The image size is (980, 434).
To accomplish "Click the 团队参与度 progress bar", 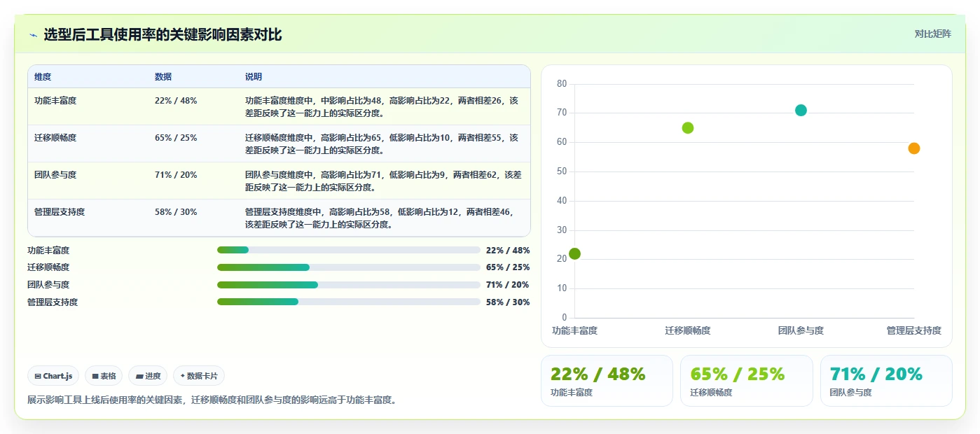I will [349, 285].
